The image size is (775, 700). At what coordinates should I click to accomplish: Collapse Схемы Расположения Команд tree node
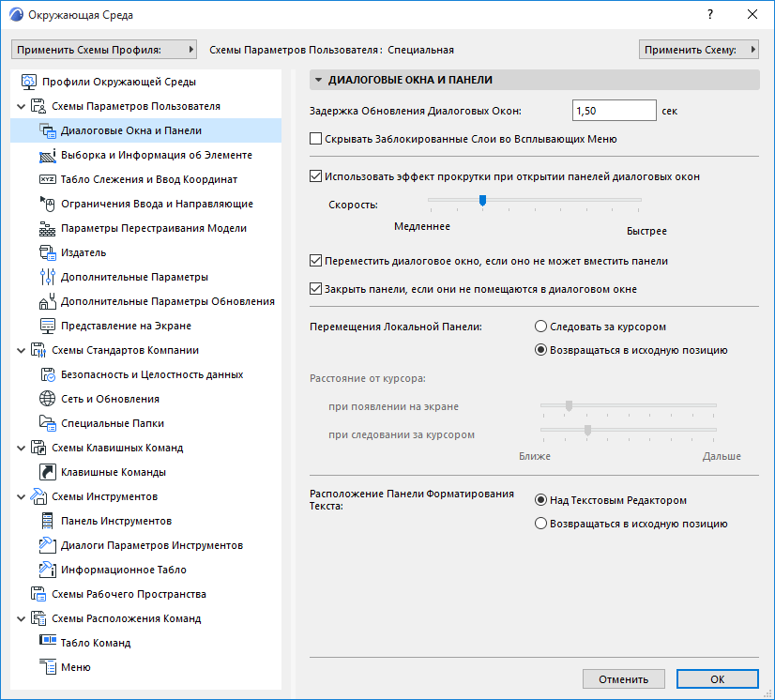[22, 619]
